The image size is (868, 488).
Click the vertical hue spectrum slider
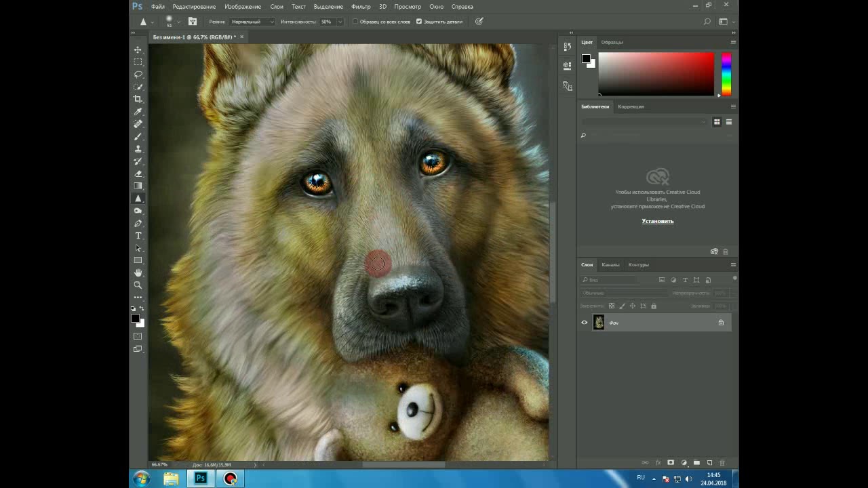click(726, 74)
